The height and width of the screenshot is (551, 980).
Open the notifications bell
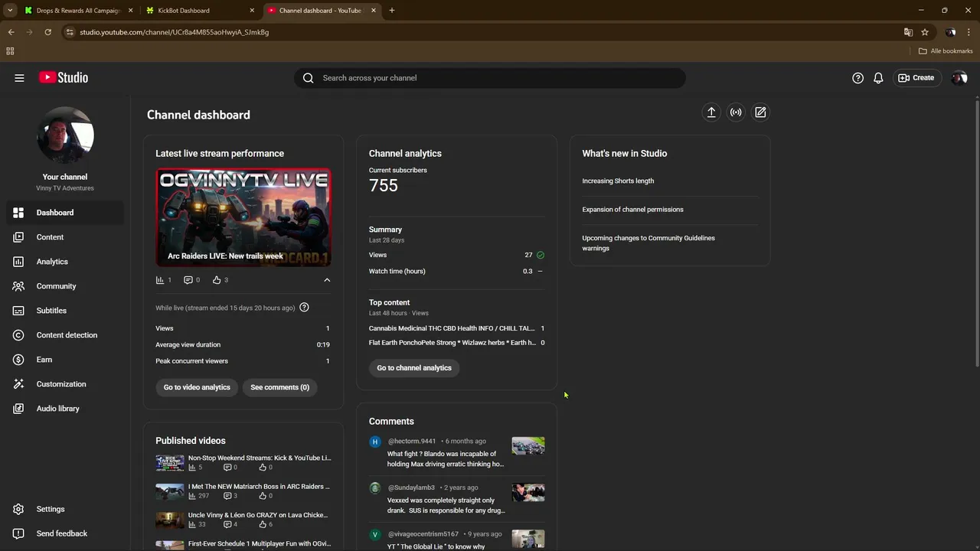pos(878,77)
